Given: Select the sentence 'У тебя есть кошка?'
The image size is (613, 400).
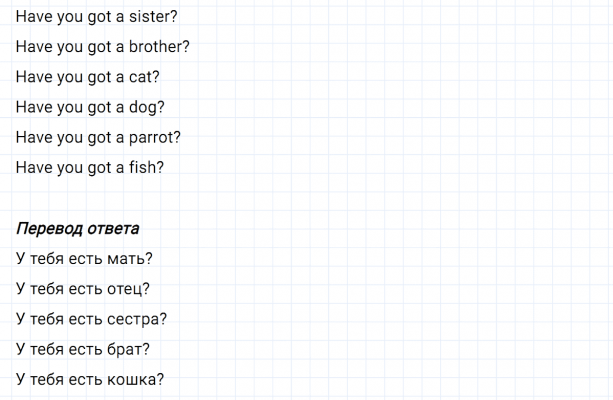Looking at the screenshot, I should pos(90,379).
